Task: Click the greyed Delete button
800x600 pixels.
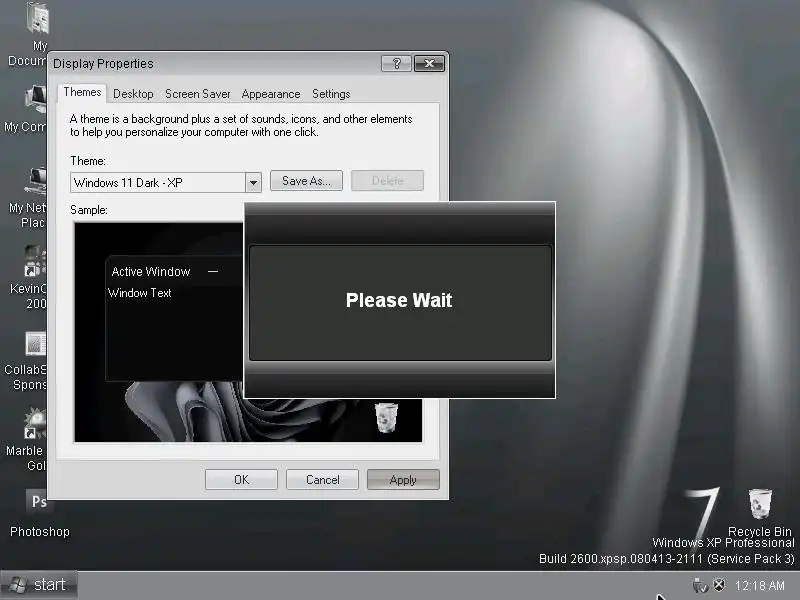Action: coord(387,181)
